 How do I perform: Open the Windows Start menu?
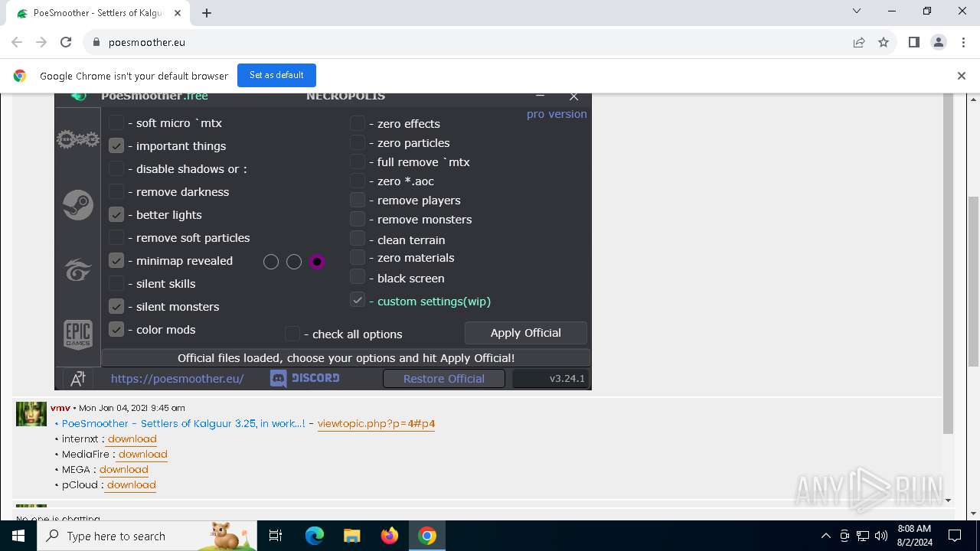point(18,536)
